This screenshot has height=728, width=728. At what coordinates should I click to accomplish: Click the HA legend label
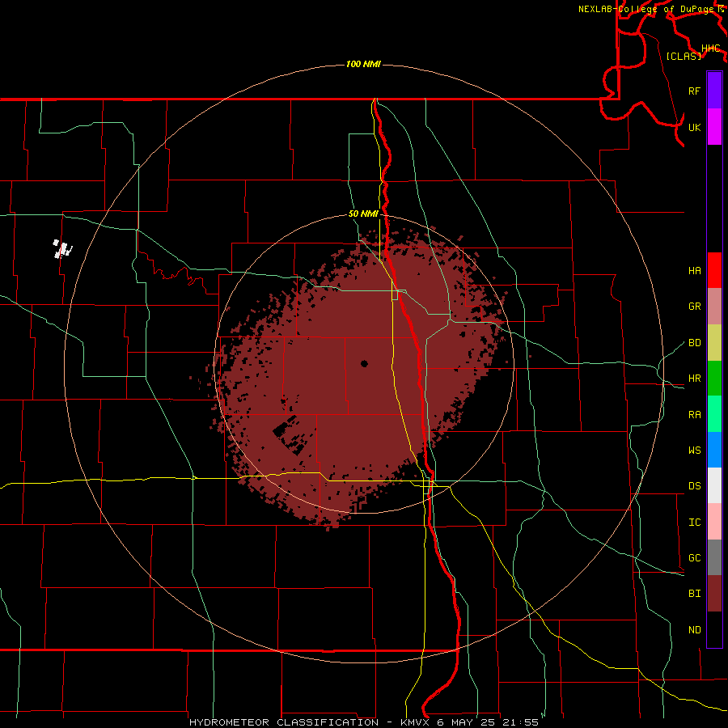694,271
